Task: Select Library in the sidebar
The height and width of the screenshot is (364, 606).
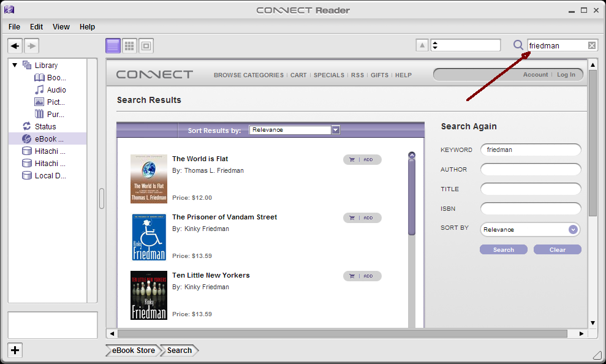Action: point(40,66)
